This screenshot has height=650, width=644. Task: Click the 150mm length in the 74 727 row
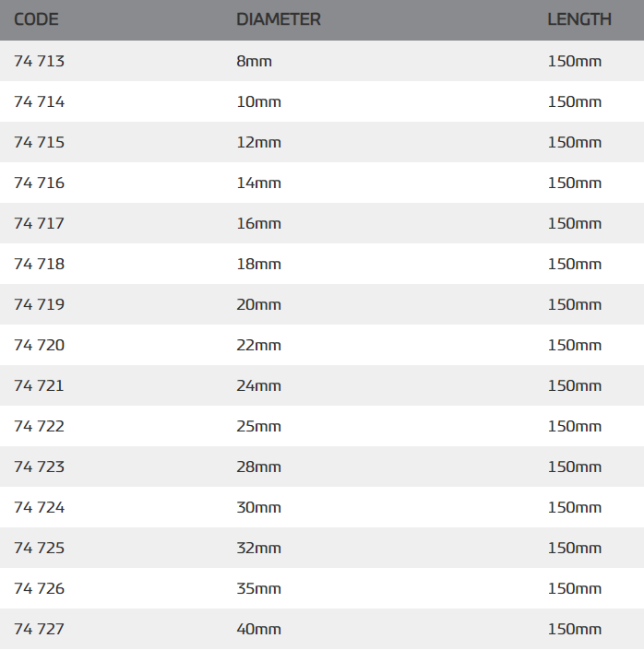point(574,630)
